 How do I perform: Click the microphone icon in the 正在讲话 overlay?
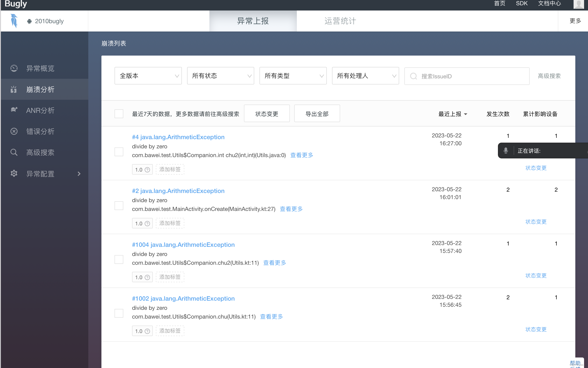(506, 151)
